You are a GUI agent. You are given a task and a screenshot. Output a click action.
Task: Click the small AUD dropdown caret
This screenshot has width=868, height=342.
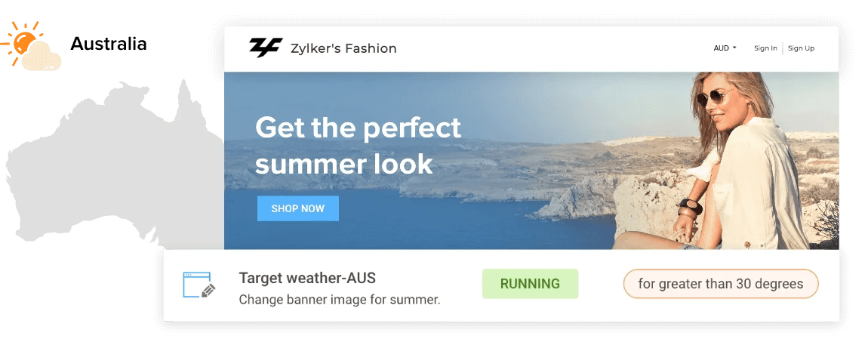click(734, 48)
